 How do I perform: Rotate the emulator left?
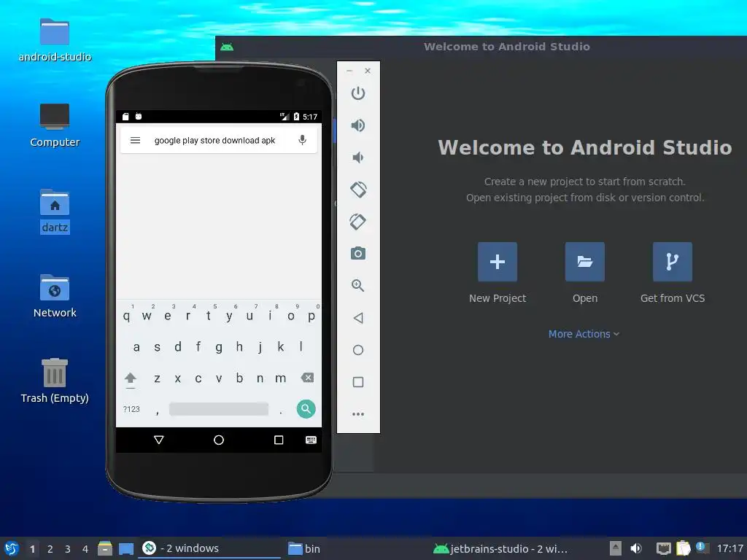[x=357, y=190]
